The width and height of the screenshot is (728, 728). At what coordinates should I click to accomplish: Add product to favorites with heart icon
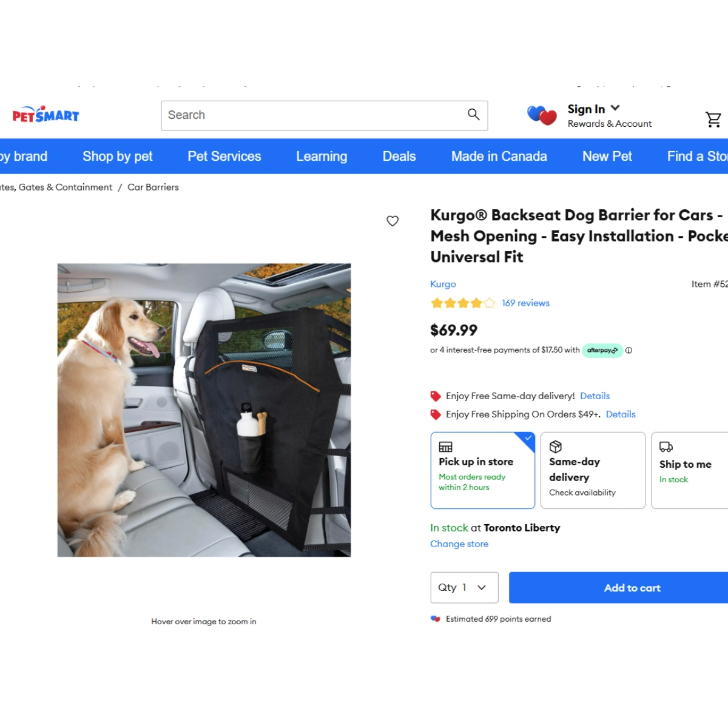tap(393, 221)
